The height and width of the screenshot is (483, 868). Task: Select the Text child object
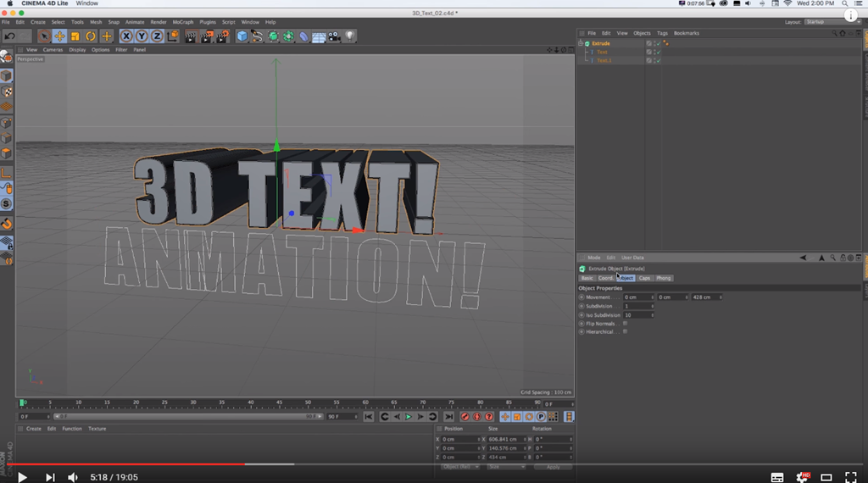point(602,52)
